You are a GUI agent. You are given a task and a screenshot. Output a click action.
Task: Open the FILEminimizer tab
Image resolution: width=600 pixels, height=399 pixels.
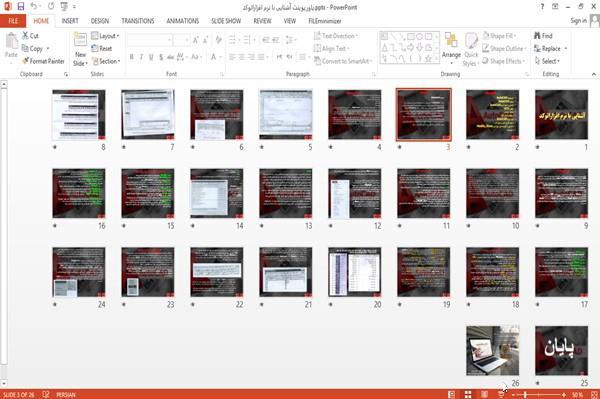click(x=324, y=21)
